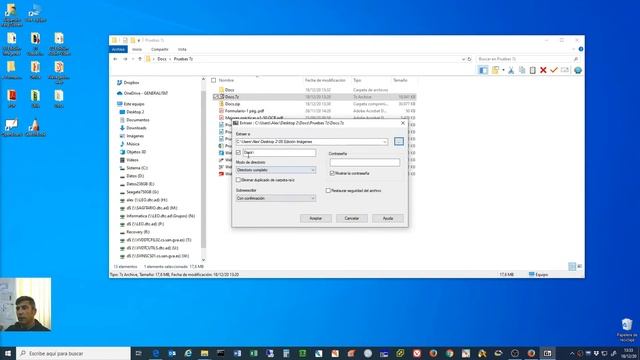Click the browse '...' button next to the extract path
Screen dimensions: 640x360
click(x=399, y=142)
